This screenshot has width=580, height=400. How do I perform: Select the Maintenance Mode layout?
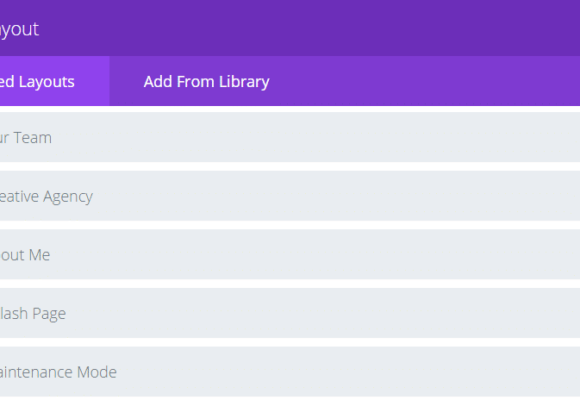point(290,372)
